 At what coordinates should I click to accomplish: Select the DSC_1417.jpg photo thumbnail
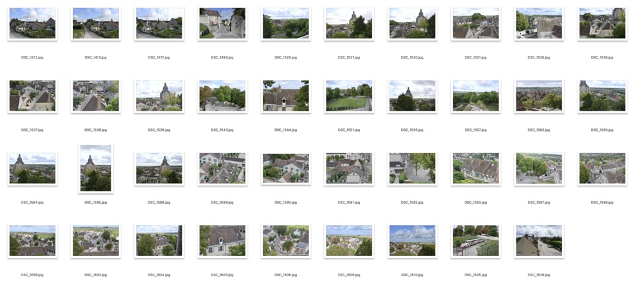point(159,23)
